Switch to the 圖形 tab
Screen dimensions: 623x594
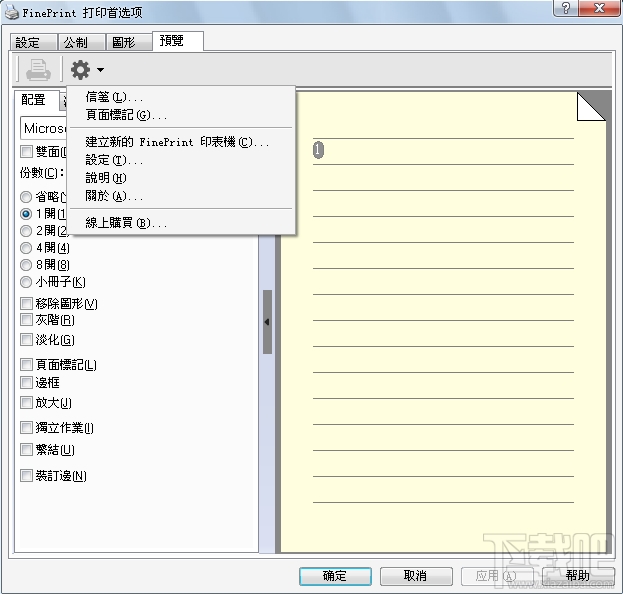coord(129,42)
